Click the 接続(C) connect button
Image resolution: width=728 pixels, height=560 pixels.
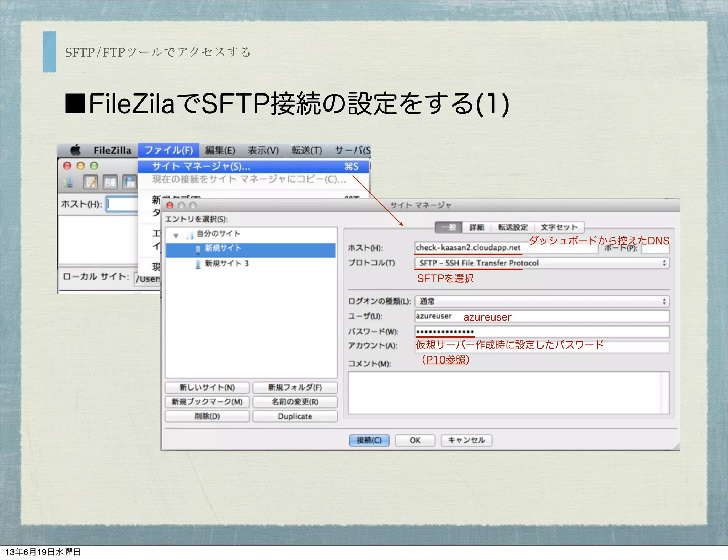pos(369,440)
